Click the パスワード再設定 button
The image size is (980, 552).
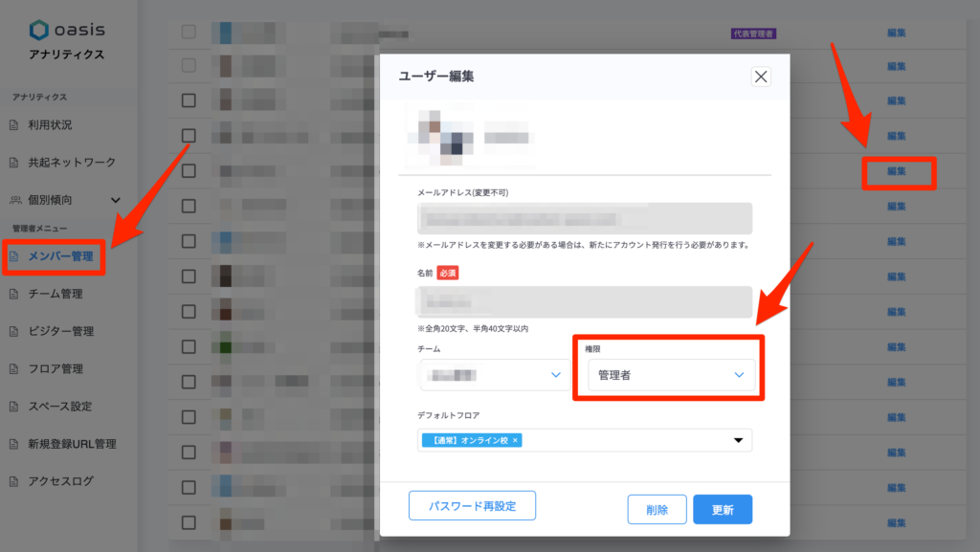(x=472, y=506)
